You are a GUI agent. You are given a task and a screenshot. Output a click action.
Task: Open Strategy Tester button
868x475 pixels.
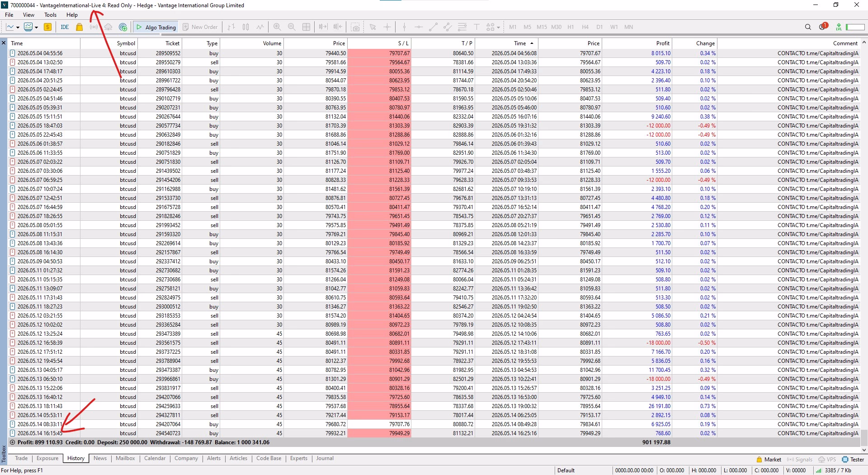853,459
